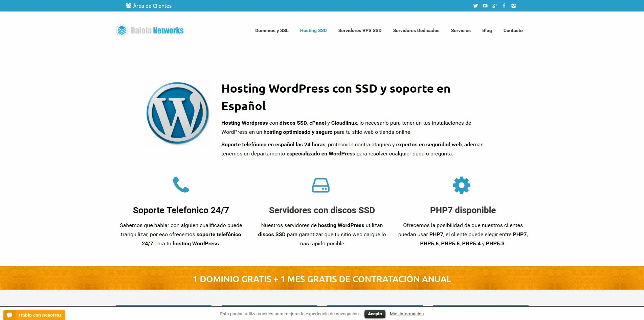The height and width of the screenshot is (320, 644).
Task: Click the Instagram icon in header
Action: [x=513, y=6]
